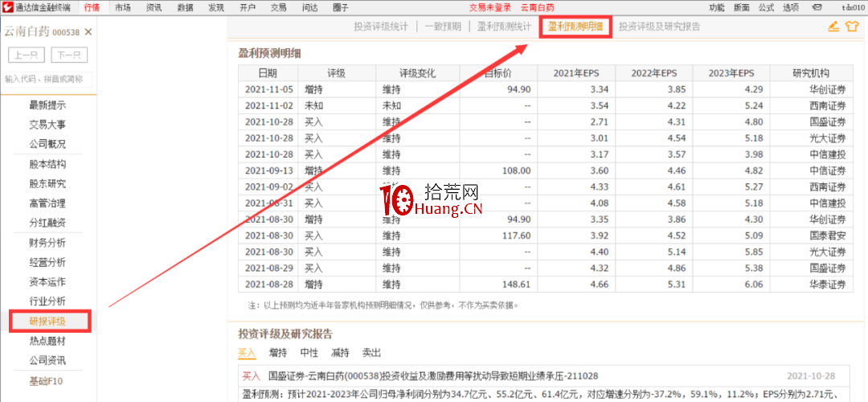Screen dimensions: 868x402
Task: Select 资本运作 in sidebar
Action: click(x=47, y=282)
